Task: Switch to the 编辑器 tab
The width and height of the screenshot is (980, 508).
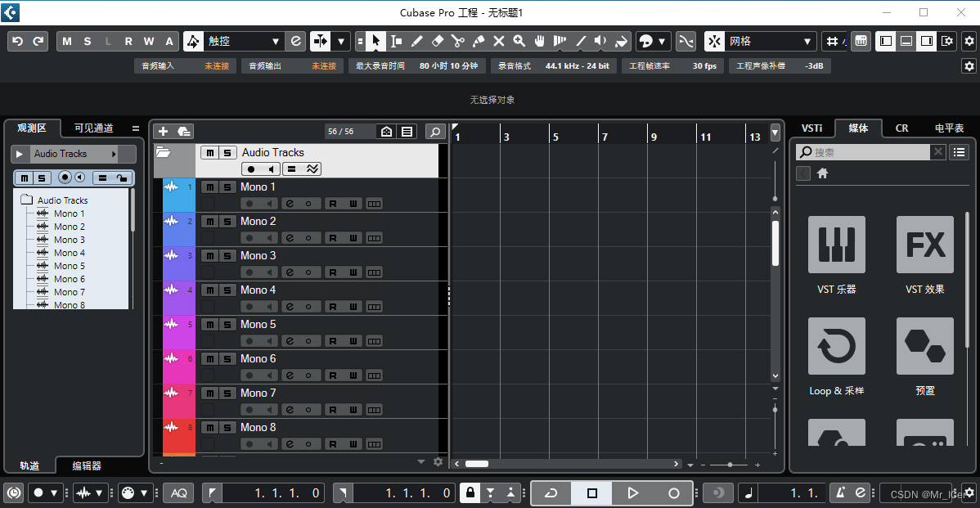Action: pos(87,465)
